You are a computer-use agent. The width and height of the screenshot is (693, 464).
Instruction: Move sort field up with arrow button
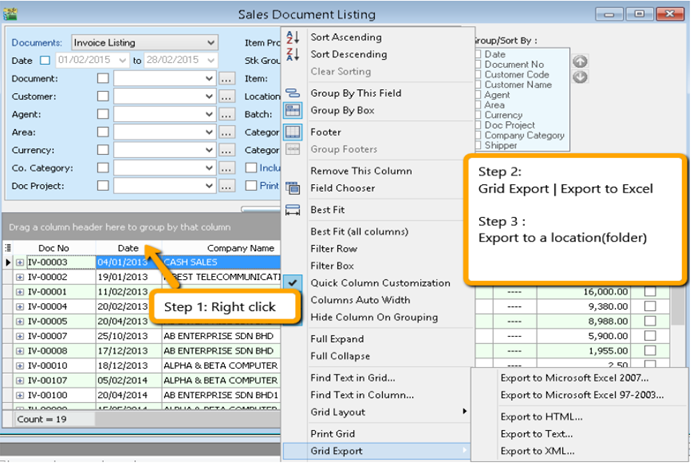point(580,60)
